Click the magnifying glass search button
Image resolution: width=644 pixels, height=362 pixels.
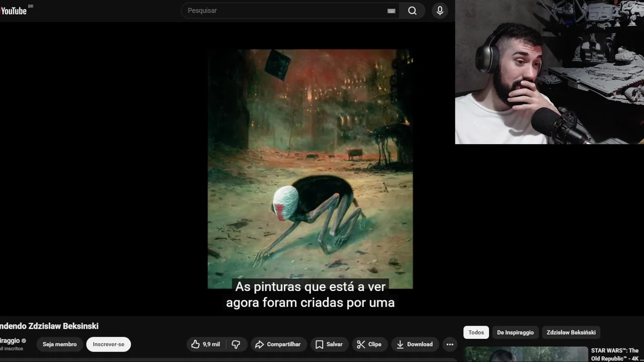pyautogui.click(x=413, y=11)
